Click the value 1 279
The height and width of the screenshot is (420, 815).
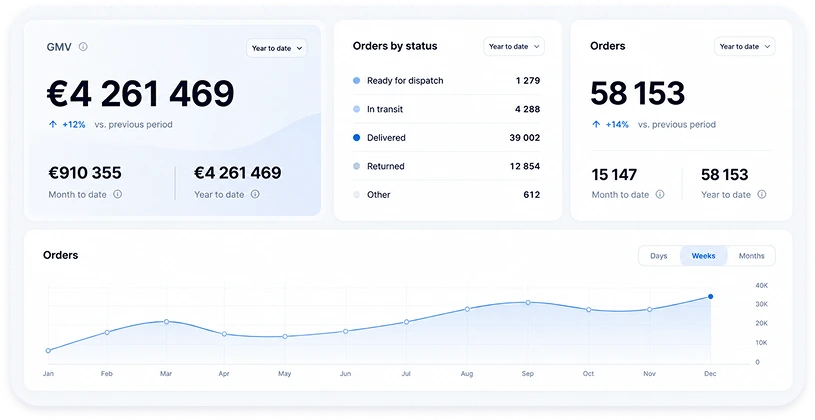[528, 81]
